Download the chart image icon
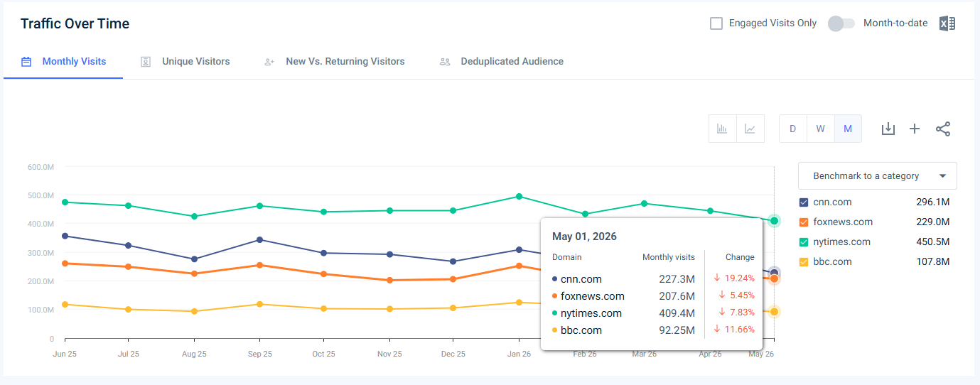Image resolution: width=980 pixels, height=385 pixels. [x=888, y=129]
